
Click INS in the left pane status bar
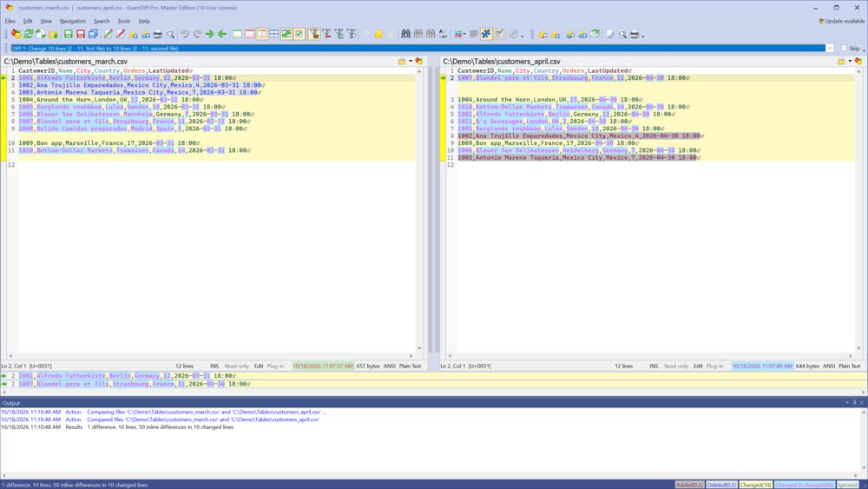(x=214, y=366)
